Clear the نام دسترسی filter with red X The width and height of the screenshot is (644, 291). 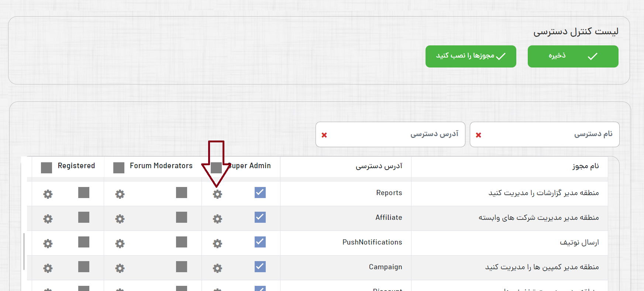tap(478, 135)
